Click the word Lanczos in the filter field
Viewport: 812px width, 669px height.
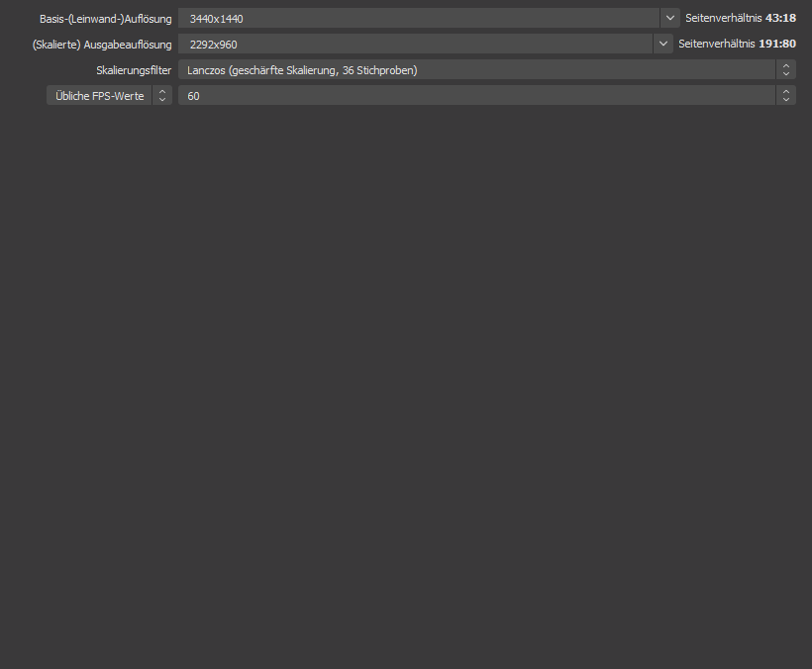(x=206, y=70)
